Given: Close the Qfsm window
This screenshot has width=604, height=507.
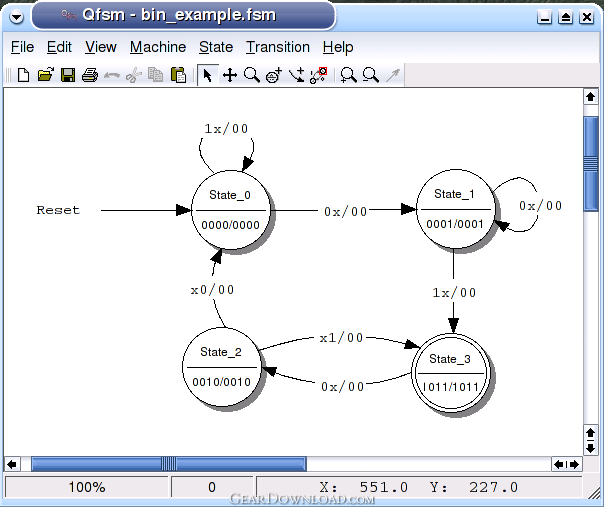Looking at the screenshot, I should 587,17.
